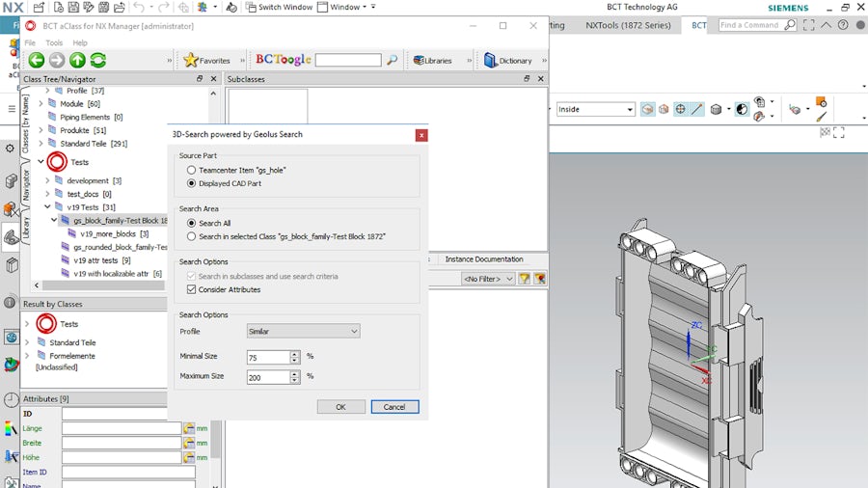The width and height of the screenshot is (868, 488).
Task: Select the Instance Documentation tab
Action: (484, 258)
